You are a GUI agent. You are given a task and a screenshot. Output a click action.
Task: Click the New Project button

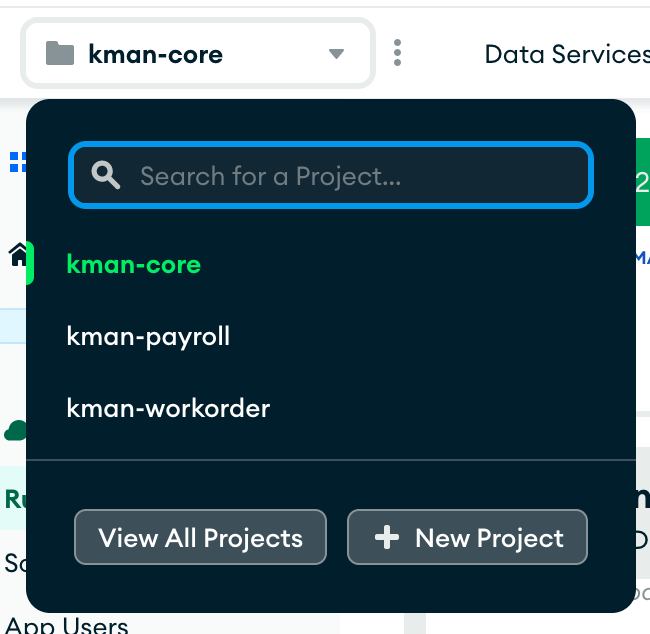tap(467, 538)
